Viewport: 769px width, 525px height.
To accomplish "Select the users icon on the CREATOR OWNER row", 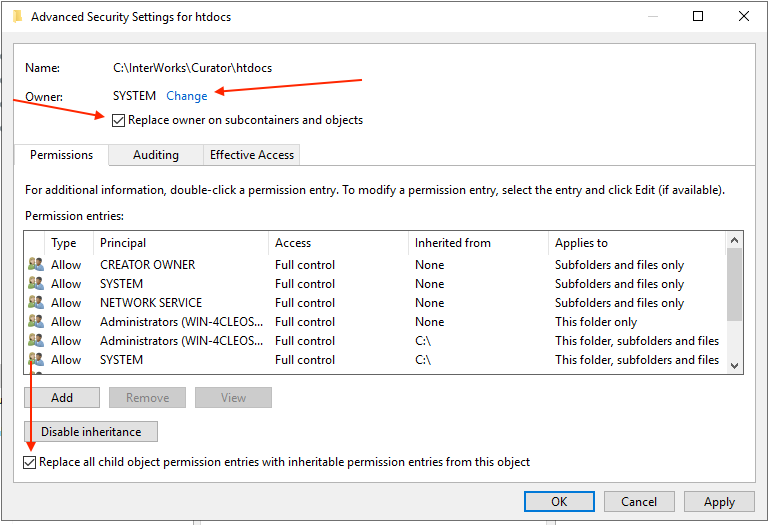I will (x=36, y=264).
